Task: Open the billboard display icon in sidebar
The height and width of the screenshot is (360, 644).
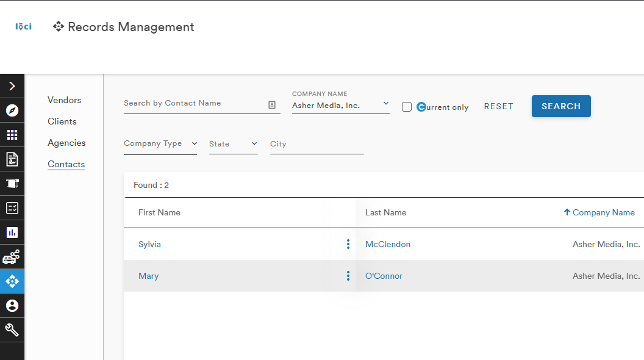Action: click(x=12, y=183)
